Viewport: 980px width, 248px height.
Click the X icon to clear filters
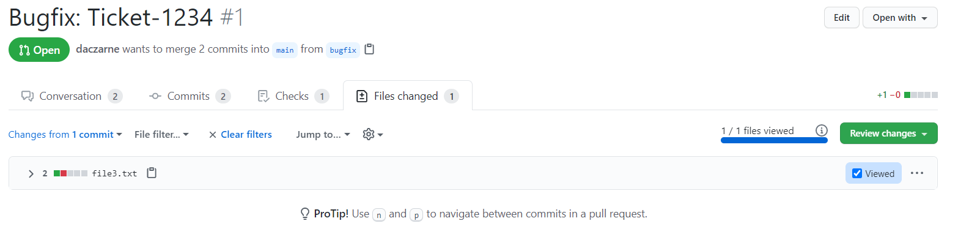pos(213,135)
